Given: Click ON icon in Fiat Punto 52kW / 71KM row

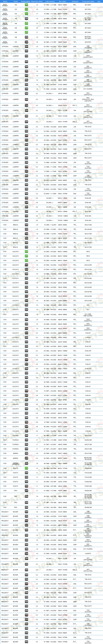Looking at the screenshot, I should pos(26,477).
